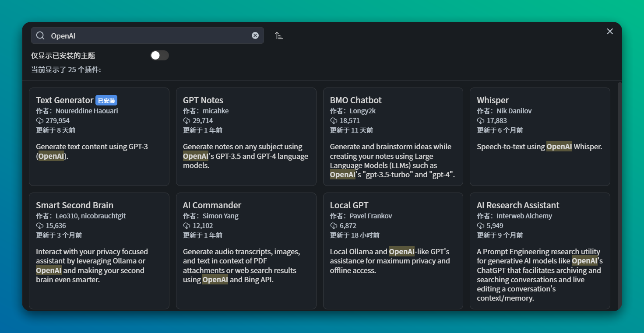The image size is (644, 333).
Task: Click the 更新于 3 个月前 update text
Action: (x=59, y=235)
